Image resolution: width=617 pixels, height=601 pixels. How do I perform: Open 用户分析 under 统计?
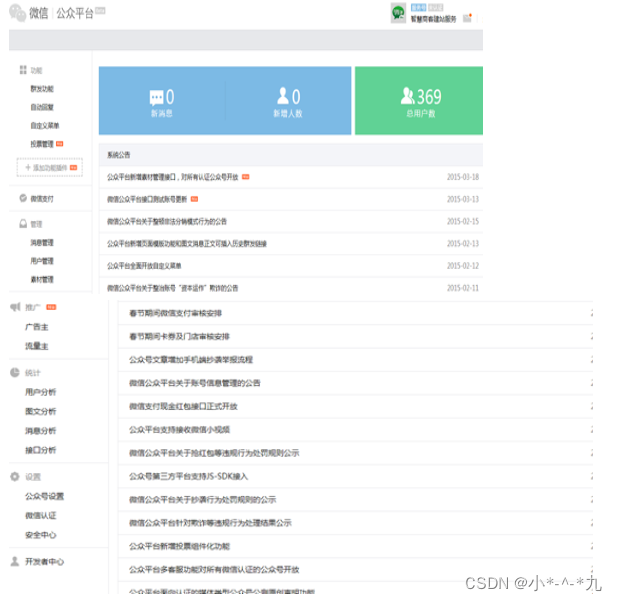coord(41,392)
